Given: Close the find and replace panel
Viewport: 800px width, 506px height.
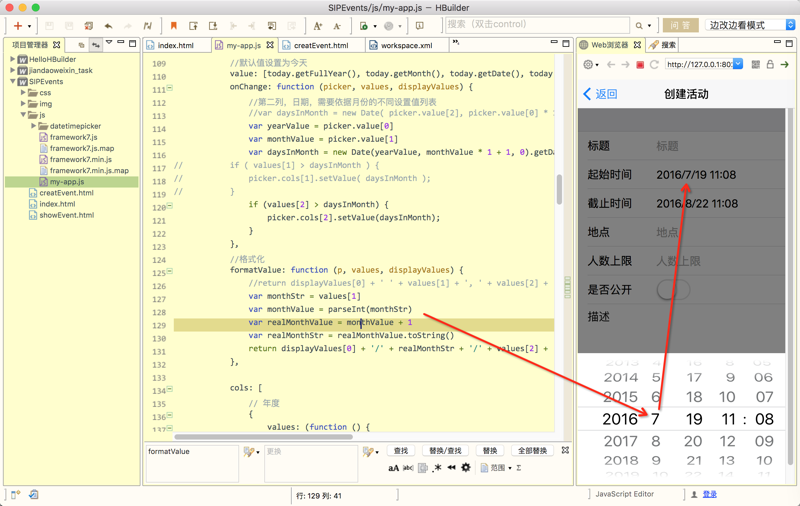Looking at the screenshot, I should pyautogui.click(x=565, y=450).
